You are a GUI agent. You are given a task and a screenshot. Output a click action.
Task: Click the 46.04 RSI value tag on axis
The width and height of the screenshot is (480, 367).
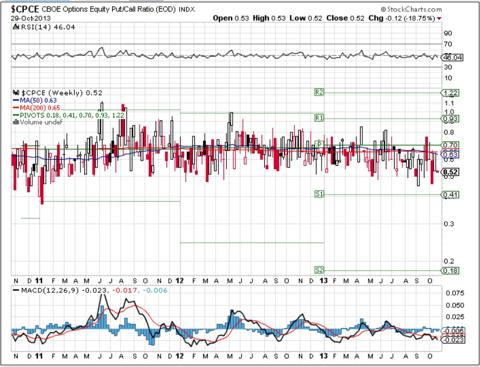tap(452, 58)
